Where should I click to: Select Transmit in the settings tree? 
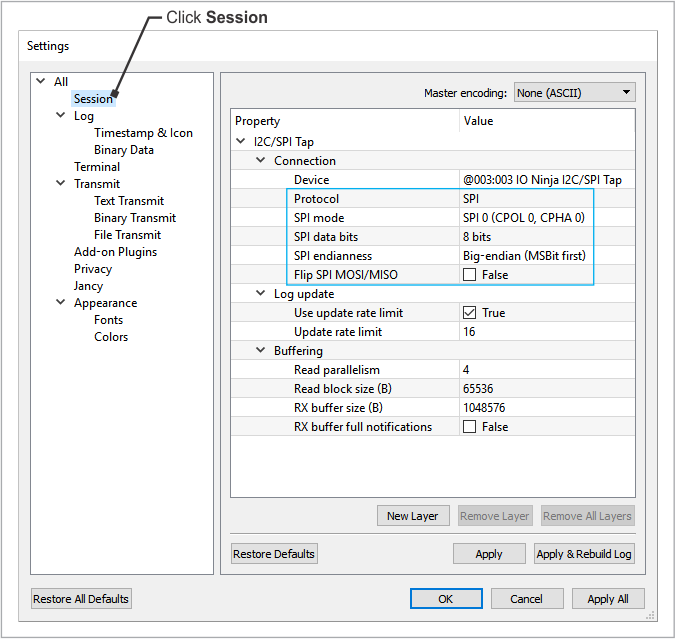[x=97, y=184]
